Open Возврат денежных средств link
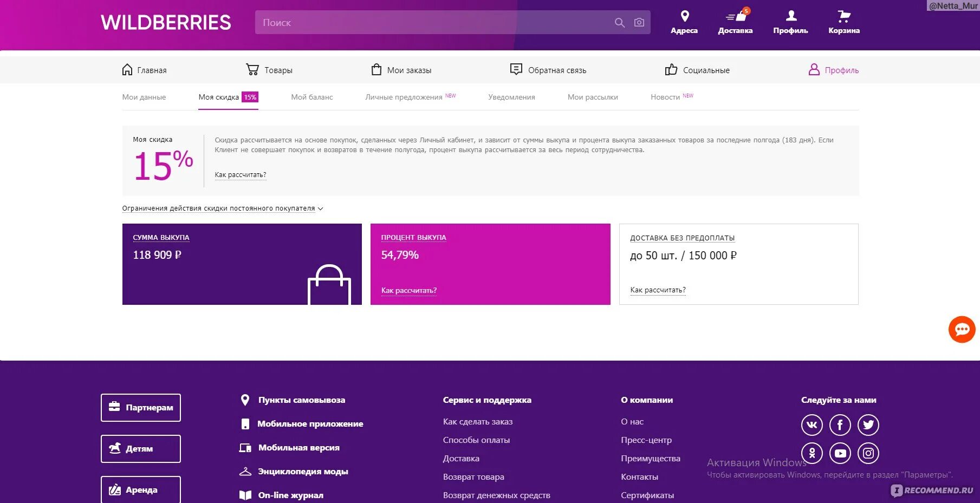This screenshot has height=503, width=980. (496, 495)
